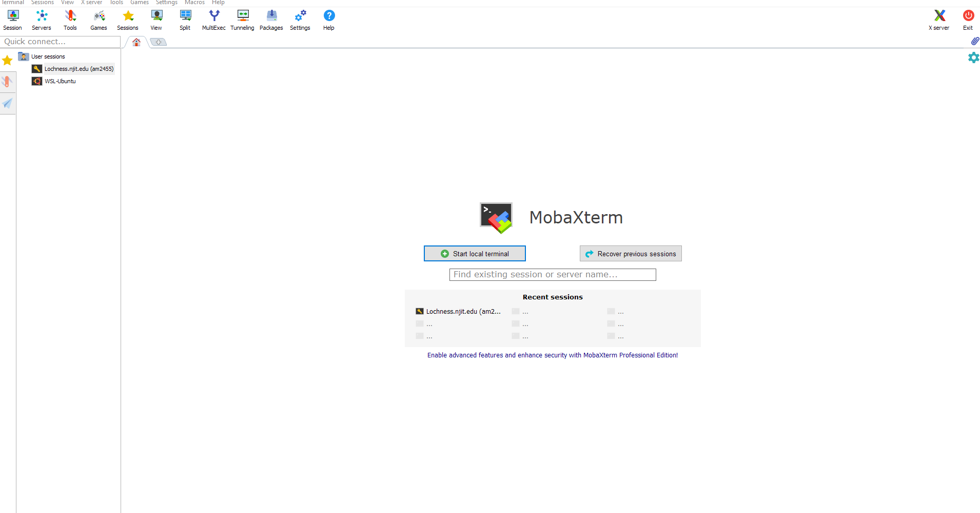Open the X server menu
The width and height of the screenshot is (980, 513).
(x=92, y=3)
